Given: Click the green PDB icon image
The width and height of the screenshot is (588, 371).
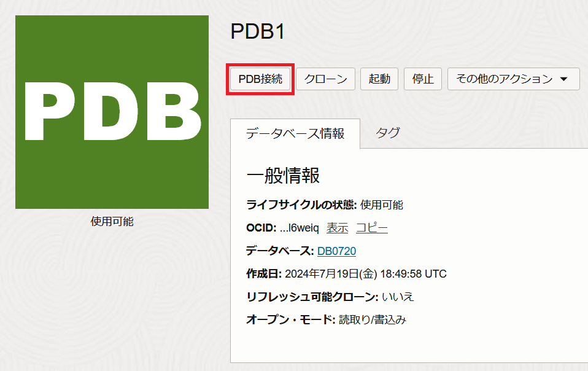Looking at the screenshot, I should point(112,112).
